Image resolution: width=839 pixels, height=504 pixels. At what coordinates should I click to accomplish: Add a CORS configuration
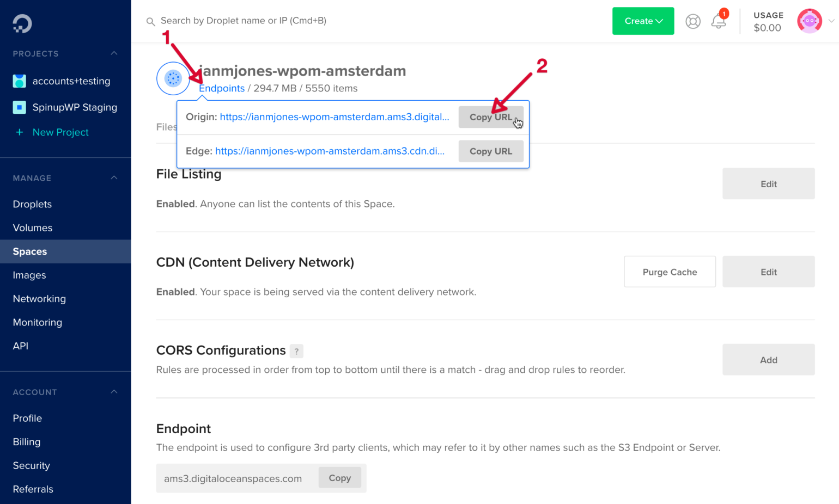(x=768, y=360)
